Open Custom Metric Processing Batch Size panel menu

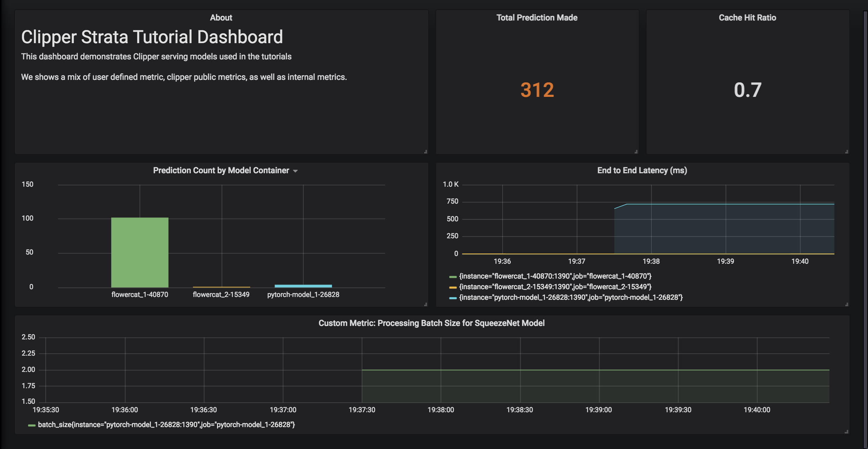[431, 323]
